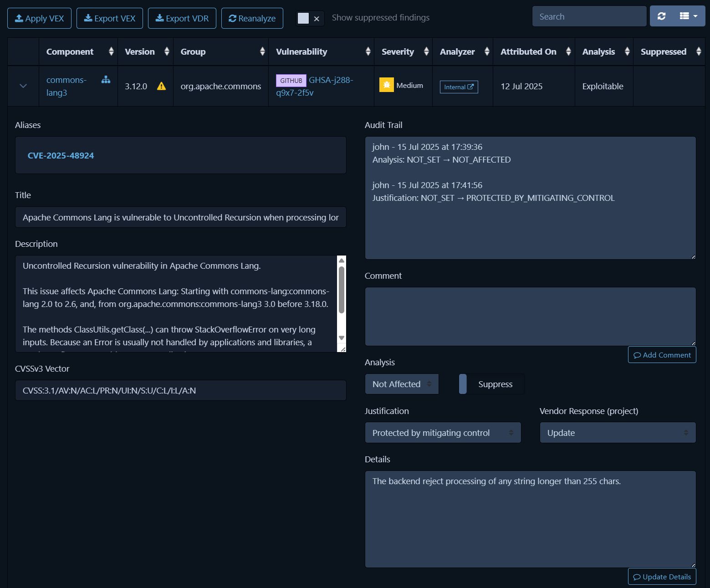Sort by Severity column

[x=404, y=51]
